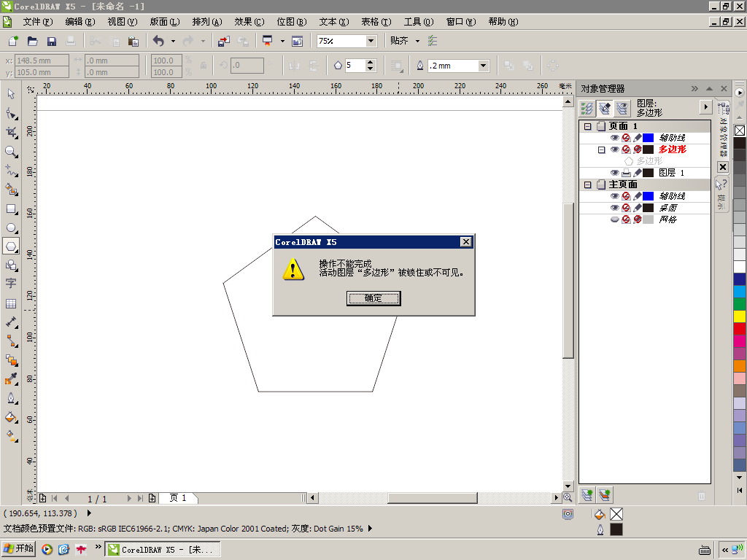The height and width of the screenshot is (560, 747).
Task: Toggle eye of 辅助线 under 页面 1
Action: click(x=614, y=138)
